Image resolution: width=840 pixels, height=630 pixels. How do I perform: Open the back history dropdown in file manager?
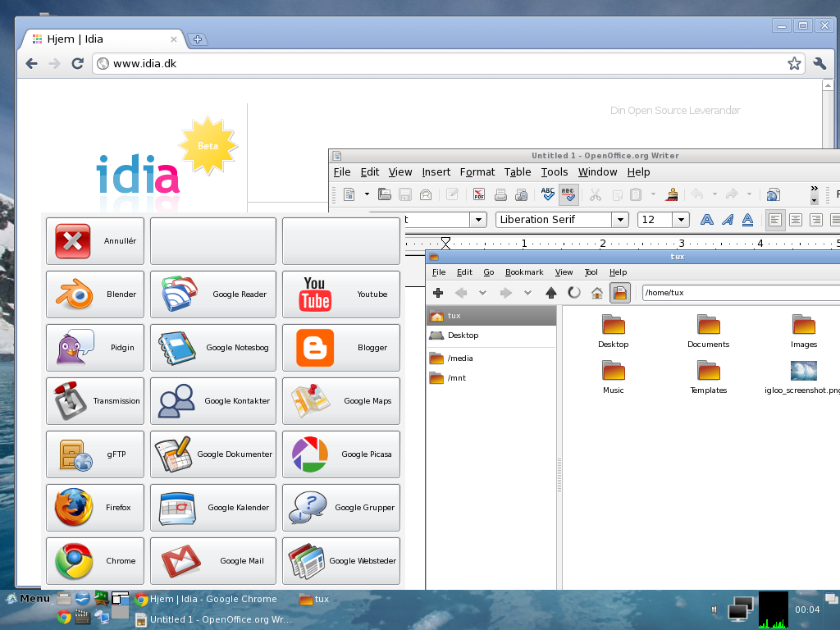coord(482,293)
